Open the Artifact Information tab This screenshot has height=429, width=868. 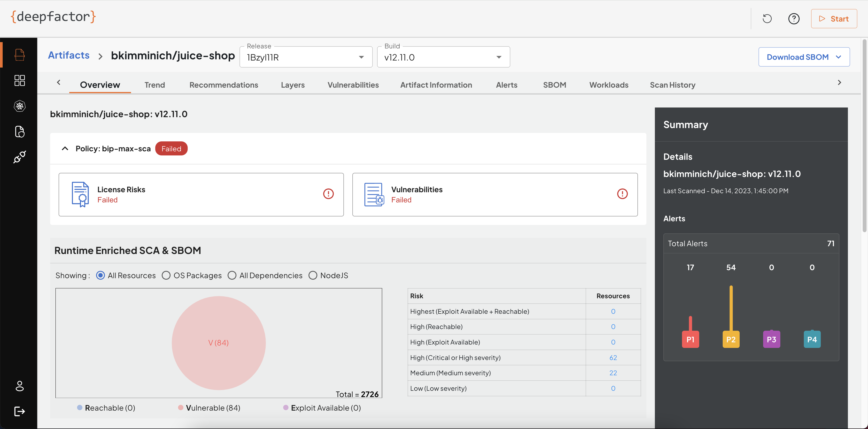pyautogui.click(x=436, y=85)
